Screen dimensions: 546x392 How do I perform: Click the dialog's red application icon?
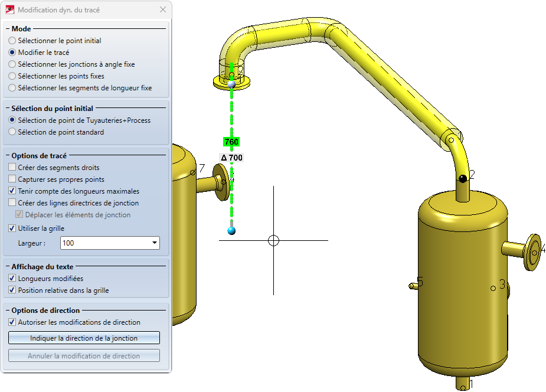pos(10,10)
